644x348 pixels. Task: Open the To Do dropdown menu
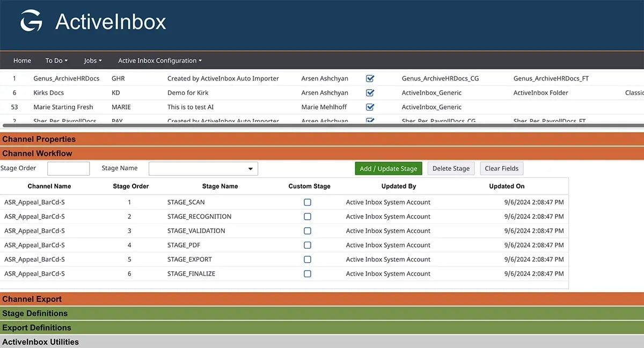[55, 61]
